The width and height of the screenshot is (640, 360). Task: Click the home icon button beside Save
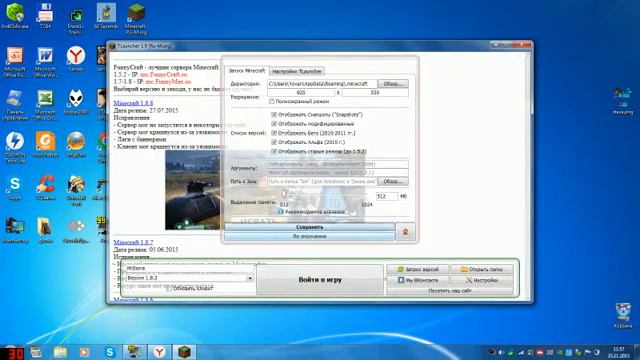[x=405, y=232]
